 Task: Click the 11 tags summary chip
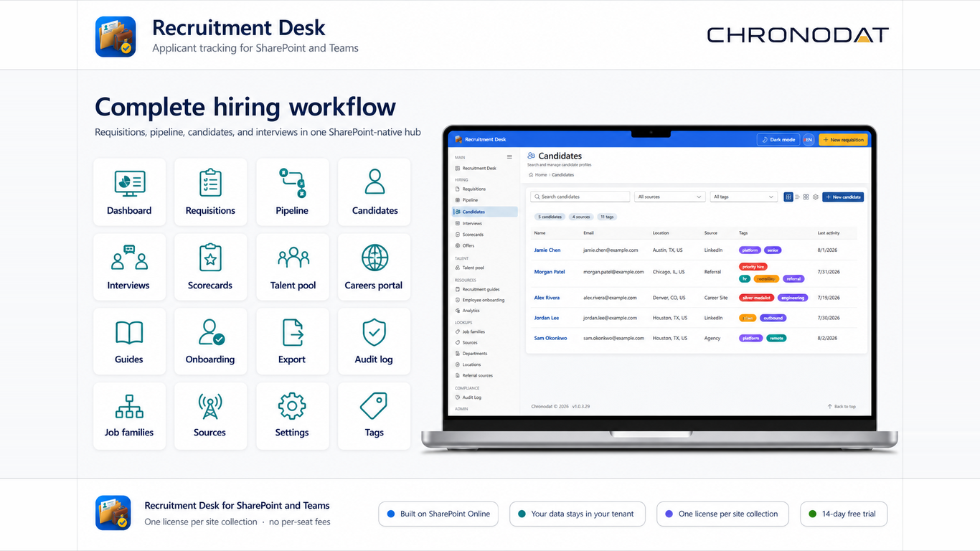(x=607, y=217)
